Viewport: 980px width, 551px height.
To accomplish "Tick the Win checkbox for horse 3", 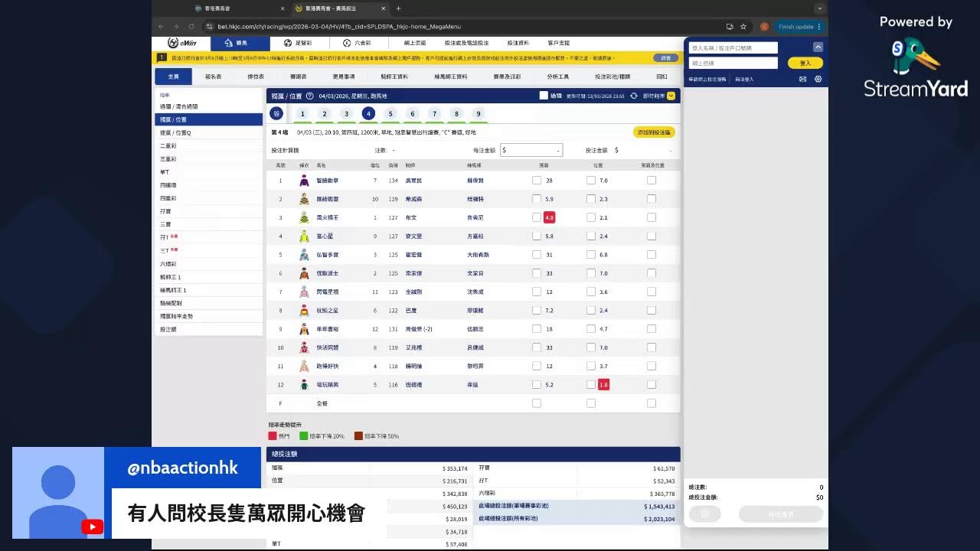I will pyautogui.click(x=537, y=217).
